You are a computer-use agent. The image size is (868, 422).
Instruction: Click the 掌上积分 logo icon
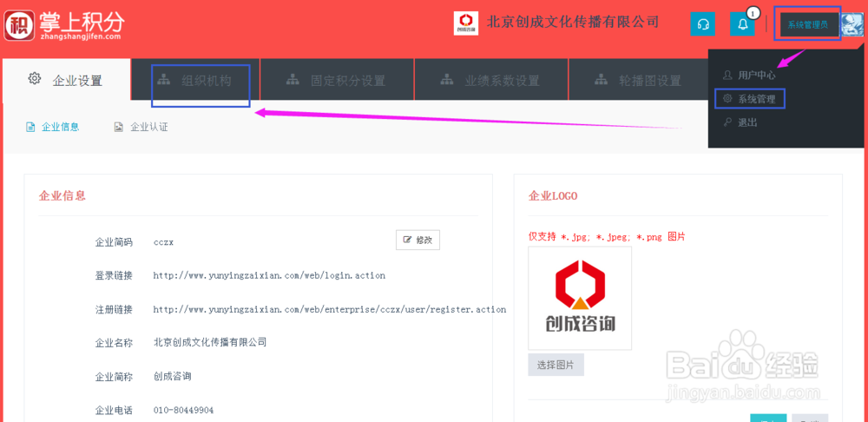click(19, 25)
